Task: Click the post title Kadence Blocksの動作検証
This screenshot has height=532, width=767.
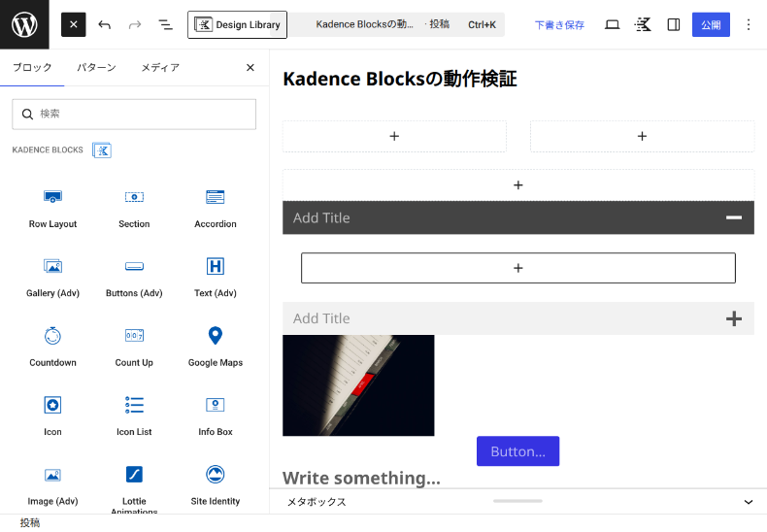Action: point(400,79)
